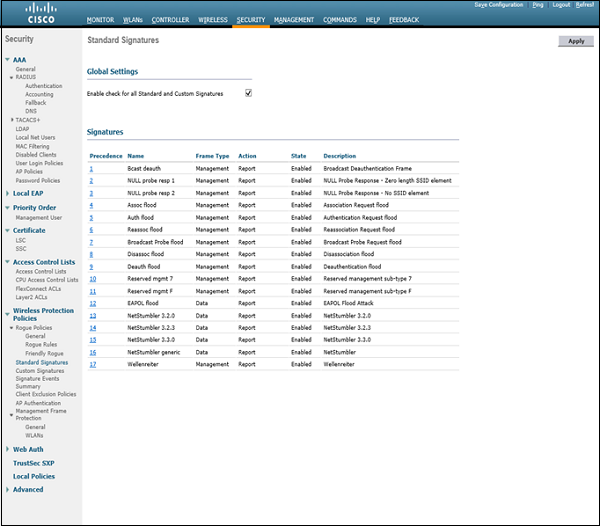Collapse the AAA section in sidebar
The image size is (600, 526).
click(x=7, y=60)
